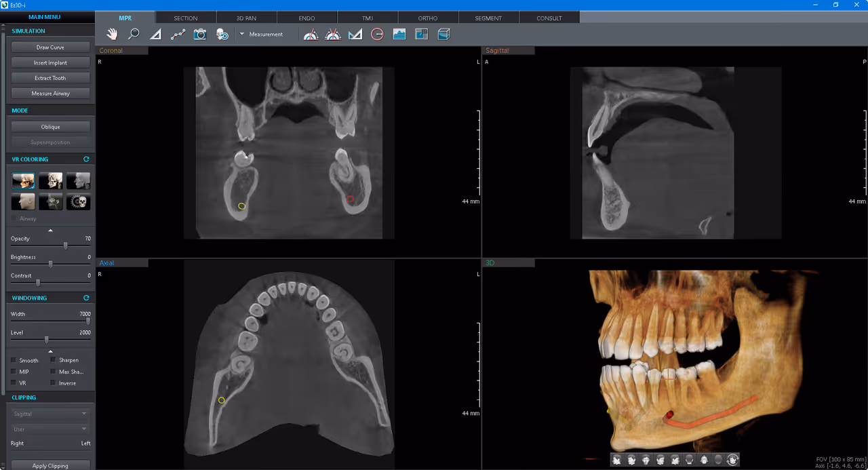Select the grayscale profile VR coloring preset
The width and height of the screenshot is (868, 470).
[x=78, y=180]
